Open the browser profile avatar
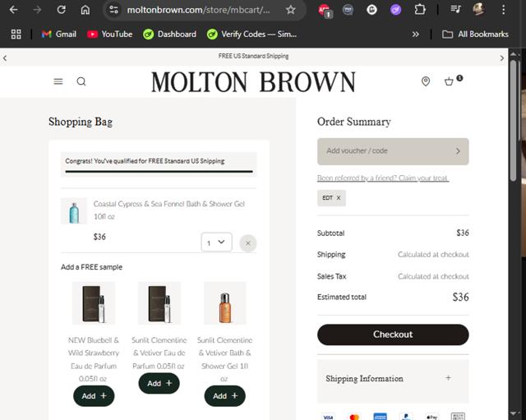526x420 pixels. (x=478, y=10)
